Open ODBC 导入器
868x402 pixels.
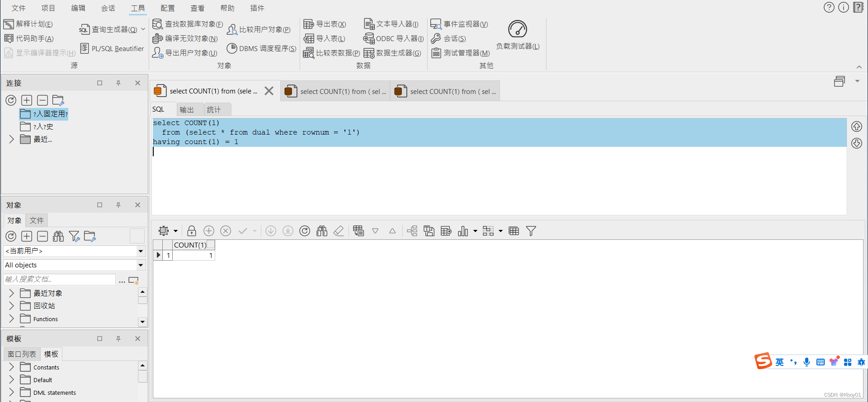click(x=394, y=38)
